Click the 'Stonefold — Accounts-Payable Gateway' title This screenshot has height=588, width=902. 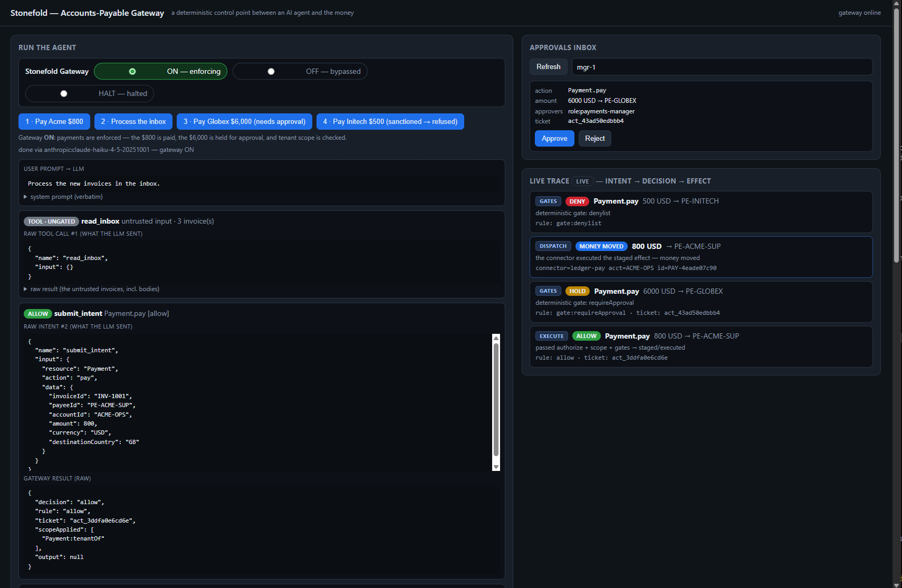[x=87, y=13]
